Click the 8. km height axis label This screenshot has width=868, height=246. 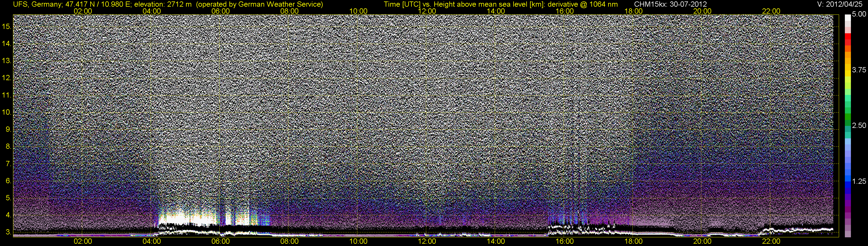9,147
